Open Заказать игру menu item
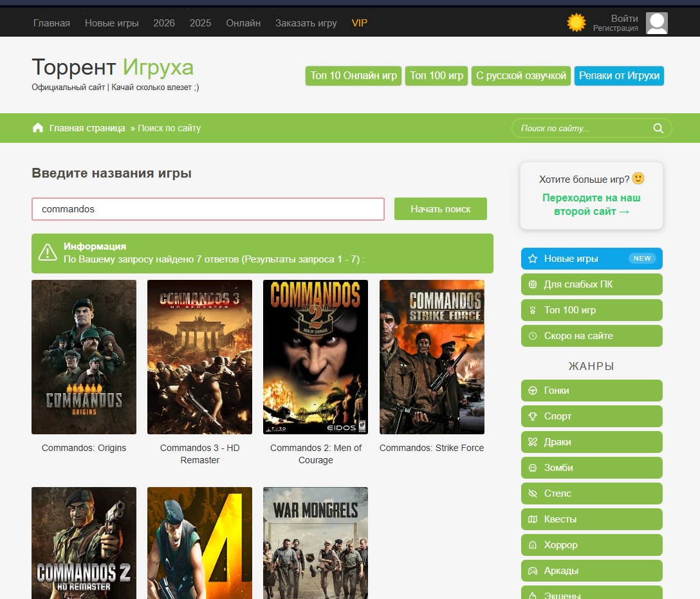This screenshot has height=599, width=700. (306, 23)
